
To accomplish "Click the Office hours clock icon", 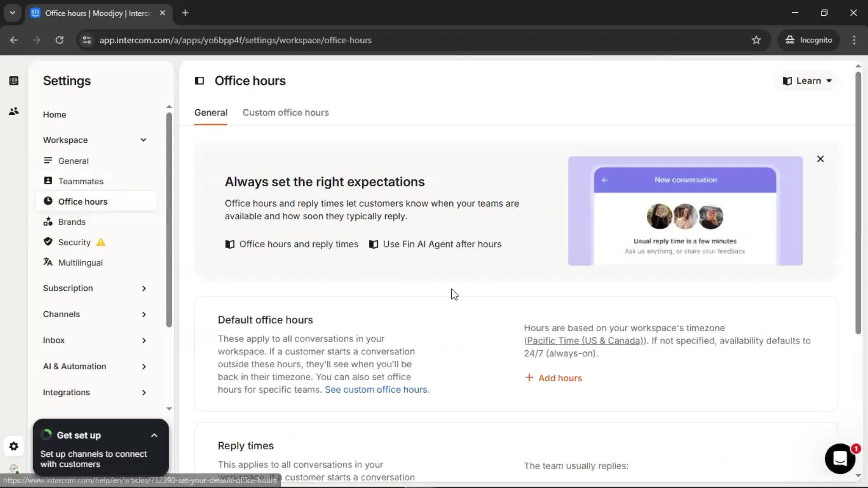I will coord(48,201).
